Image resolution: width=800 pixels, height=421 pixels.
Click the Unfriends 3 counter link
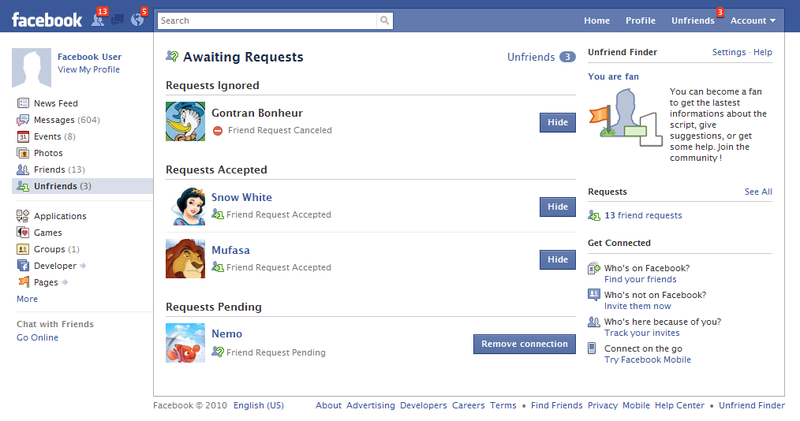coord(541,57)
